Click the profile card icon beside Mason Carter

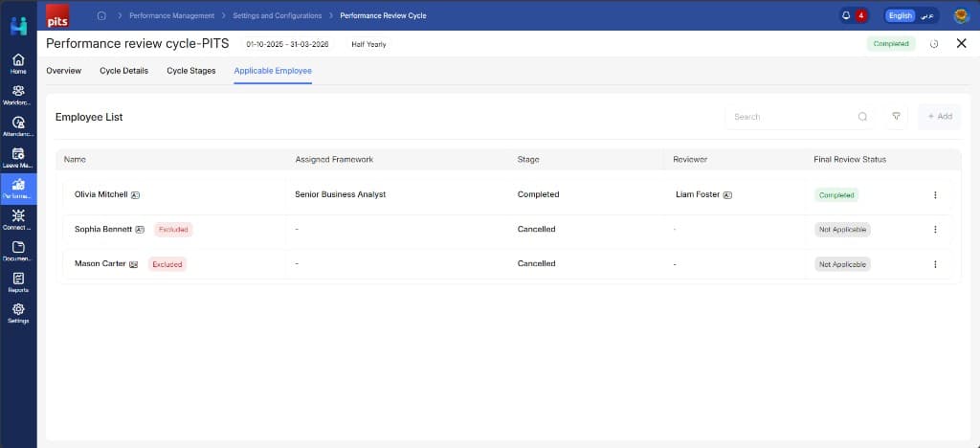pyautogui.click(x=133, y=264)
